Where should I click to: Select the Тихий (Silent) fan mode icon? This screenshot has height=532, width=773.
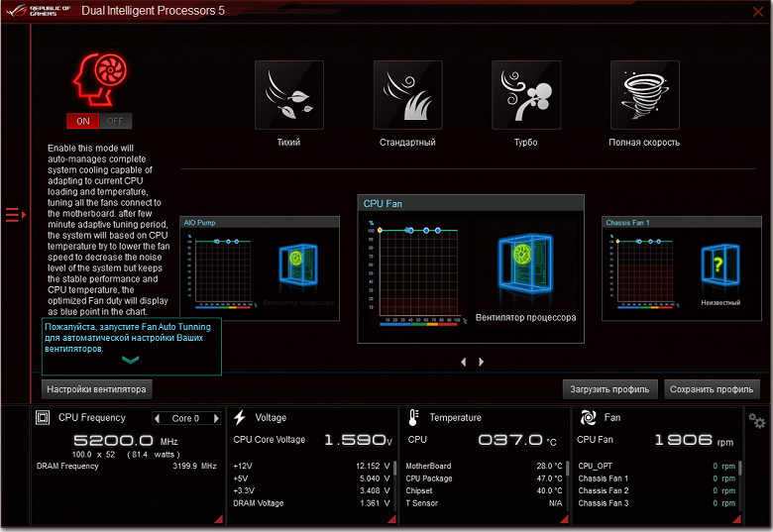pyautogui.click(x=289, y=95)
